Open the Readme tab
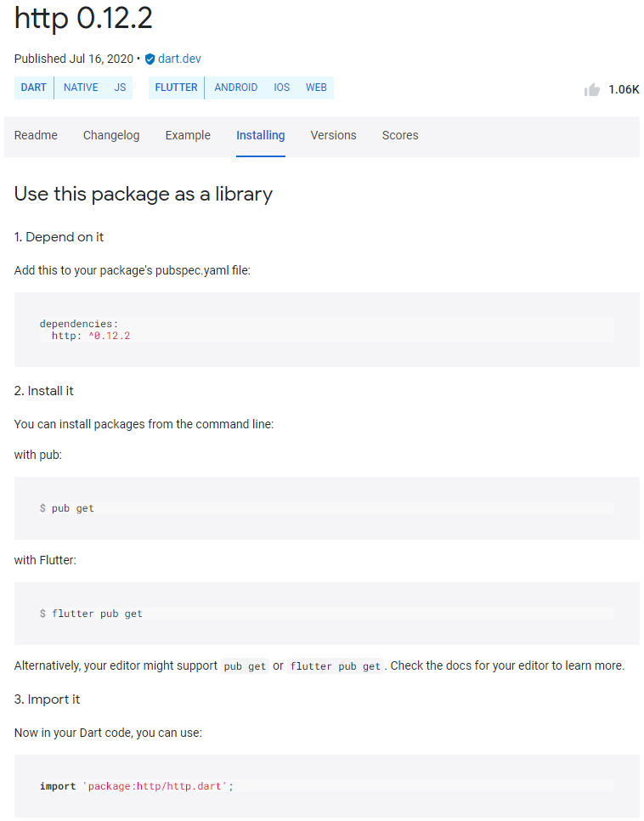 point(36,135)
